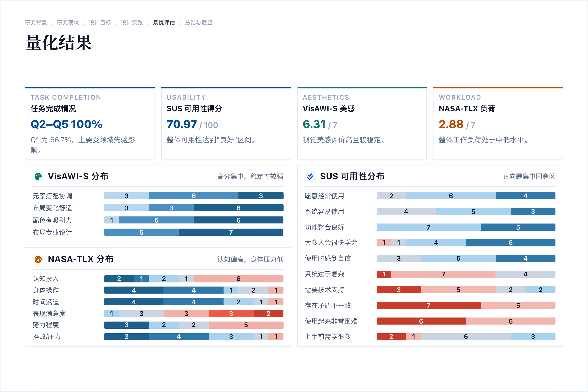Select the SUS 可用性得分 card
This screenshot has height=392, width=588.
[x=226, y=123]
